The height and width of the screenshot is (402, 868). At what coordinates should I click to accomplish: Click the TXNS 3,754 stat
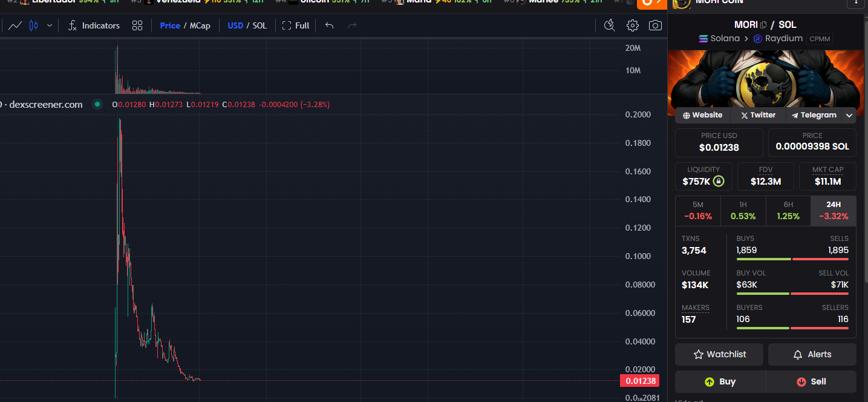[694, 245]
